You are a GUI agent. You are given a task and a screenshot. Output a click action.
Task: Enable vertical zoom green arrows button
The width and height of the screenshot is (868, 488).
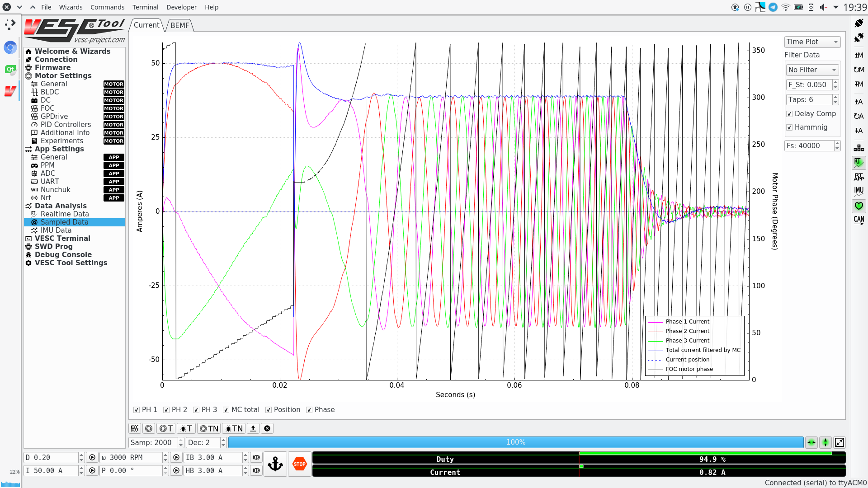pos(826,442)
